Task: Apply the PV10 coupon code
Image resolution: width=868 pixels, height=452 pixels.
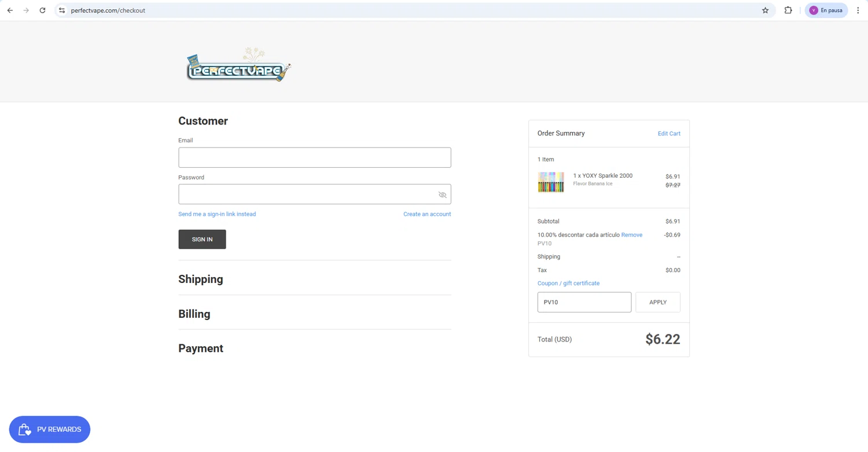Action: click(658, 302)
